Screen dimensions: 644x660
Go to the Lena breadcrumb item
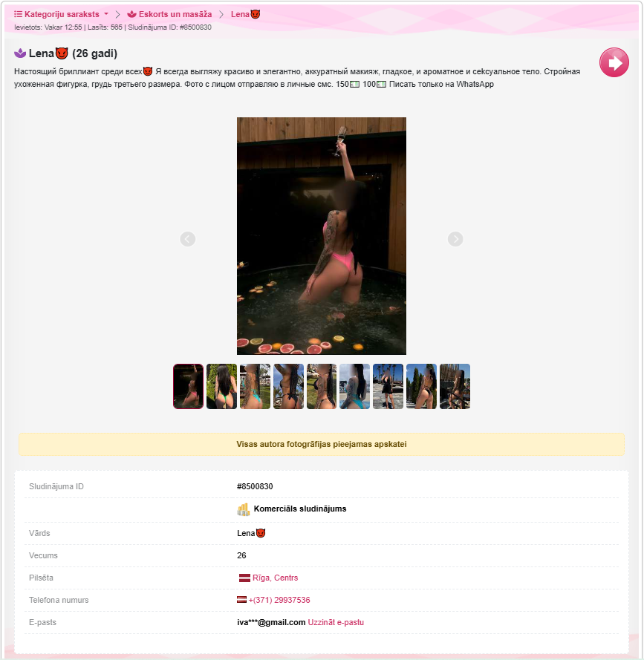(x=246, y=14)
